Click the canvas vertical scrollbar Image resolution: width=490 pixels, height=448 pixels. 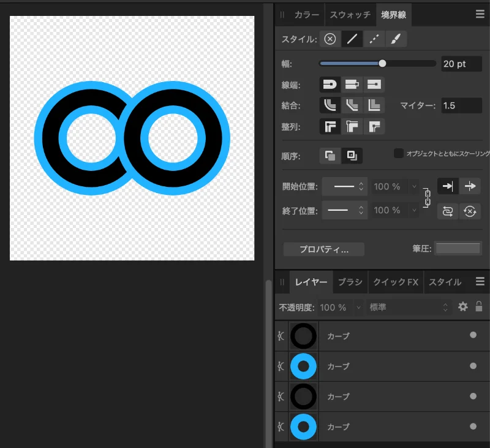tap(268, 363)
